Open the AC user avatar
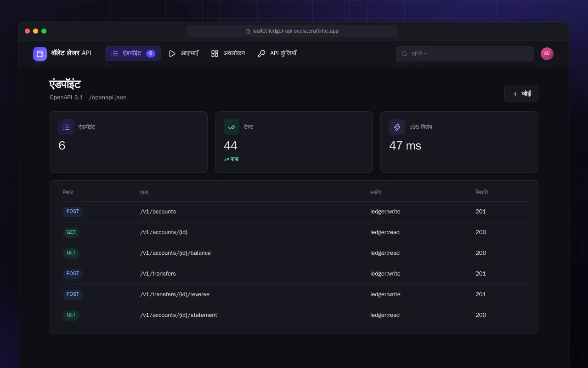 coord(547,54)
